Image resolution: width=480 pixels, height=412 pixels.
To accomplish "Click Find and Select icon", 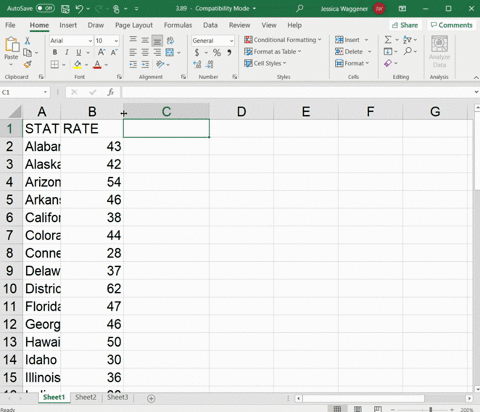I will coord(408,51).
